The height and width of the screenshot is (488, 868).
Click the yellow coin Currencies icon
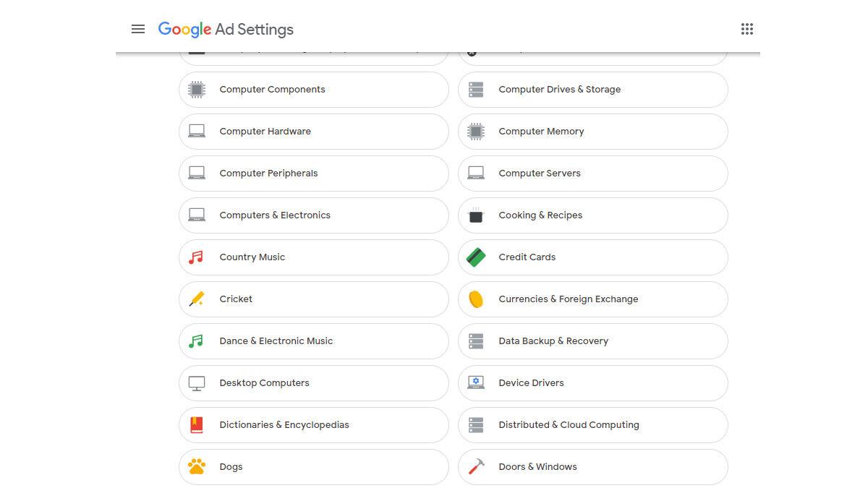[476, 299]
